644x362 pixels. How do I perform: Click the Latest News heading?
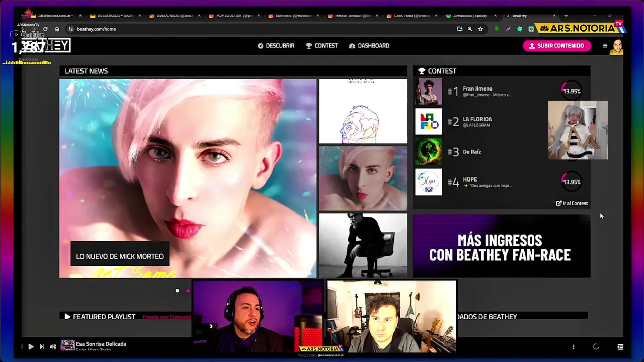(86, 71)
